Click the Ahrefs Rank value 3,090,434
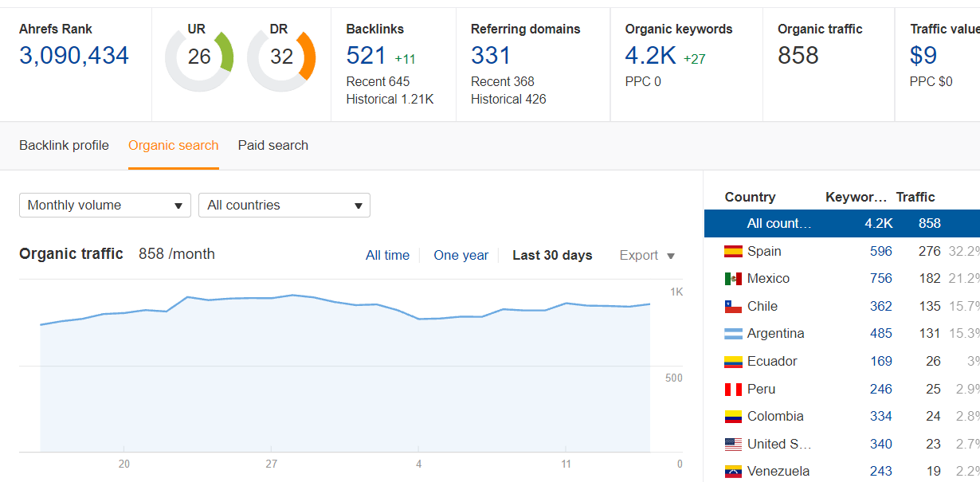Screen dimensions: 980x482 pos(74,56)
